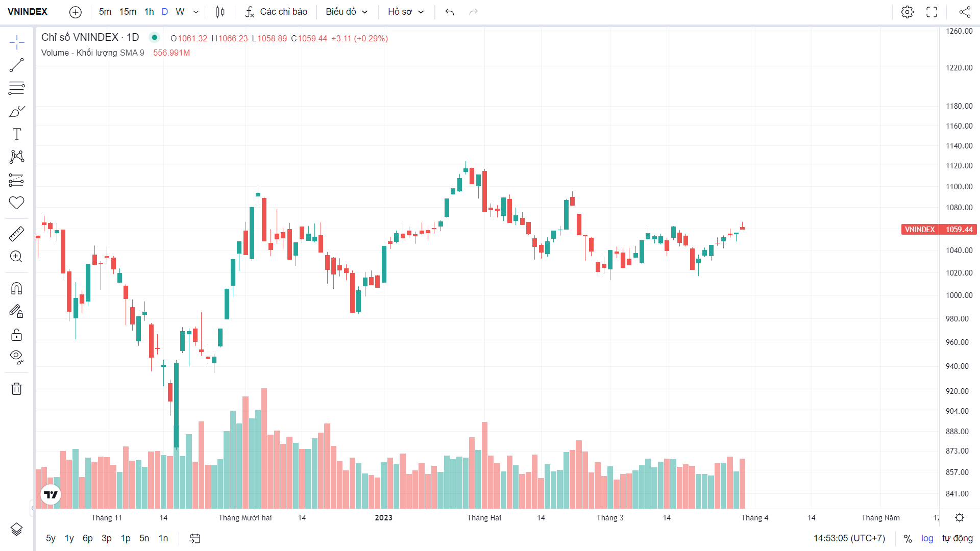Open chart settings gear icon

tap(907, 12)
